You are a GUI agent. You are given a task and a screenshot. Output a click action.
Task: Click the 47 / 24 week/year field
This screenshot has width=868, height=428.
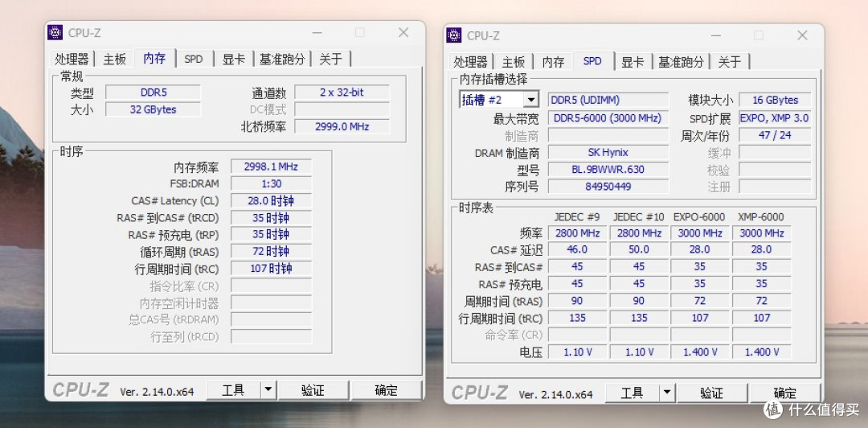click(x=775, y=135)
